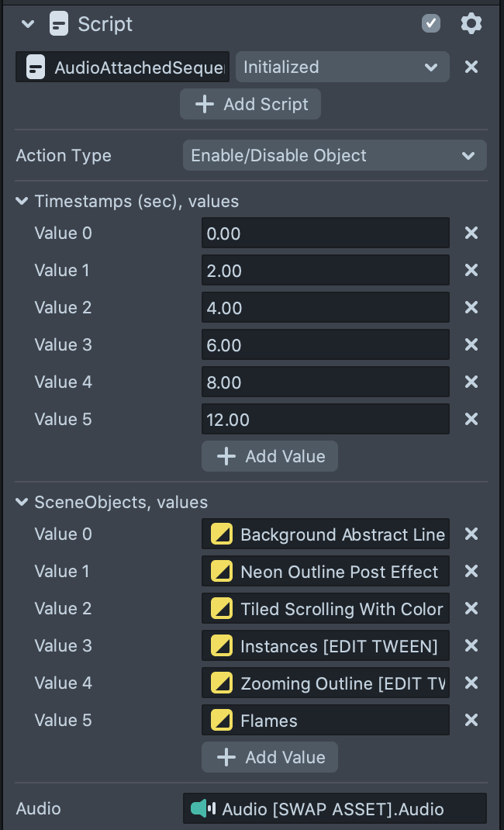The width and height of the screenshot is (504, 830).
Task: Remove timestamp Value 0 entry
Action: tap(471, 233)
